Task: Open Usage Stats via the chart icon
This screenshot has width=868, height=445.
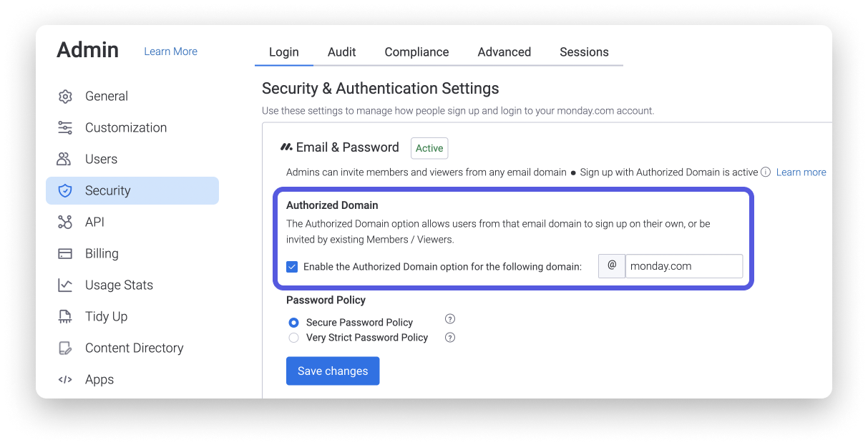Action: [65, 285]
